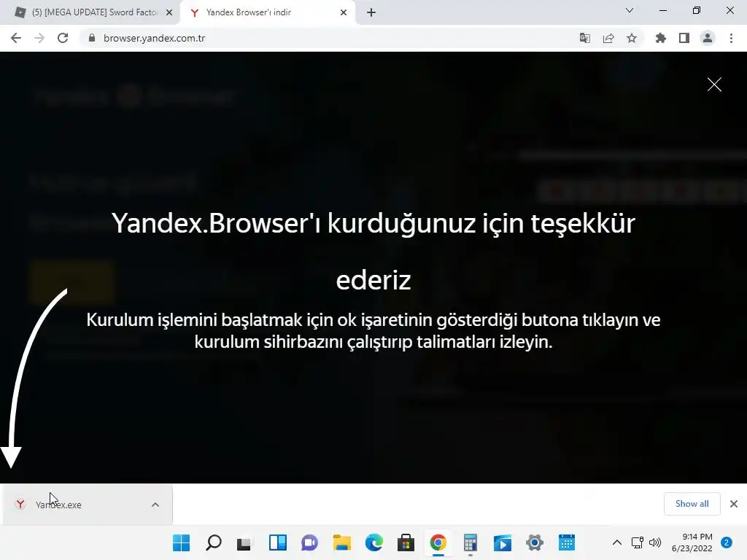View site security lock info

[x=92, y=38]
